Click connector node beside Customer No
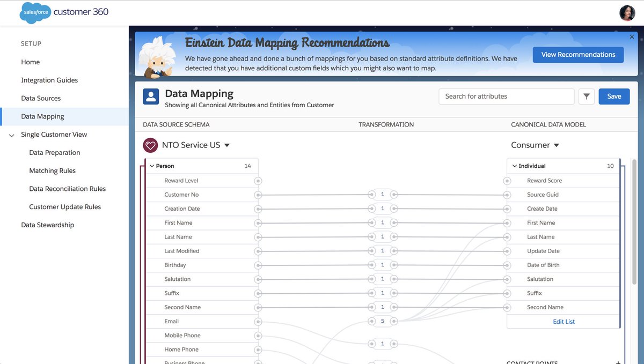Viewport: 644px width, 364px height. [258, 195]
